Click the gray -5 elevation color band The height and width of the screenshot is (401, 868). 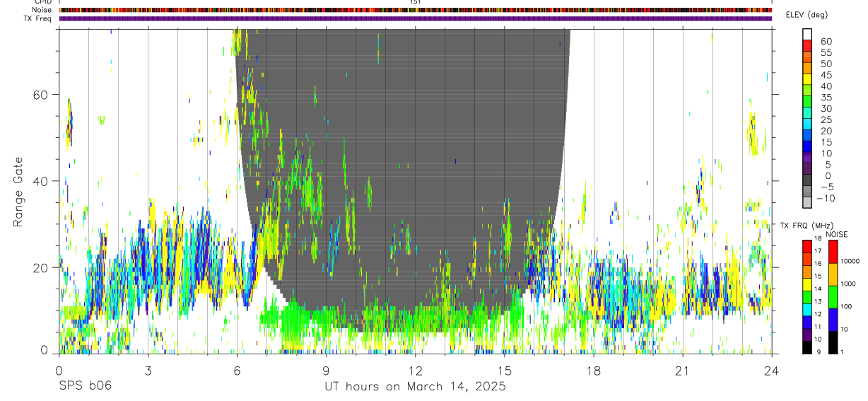point(807,191)
